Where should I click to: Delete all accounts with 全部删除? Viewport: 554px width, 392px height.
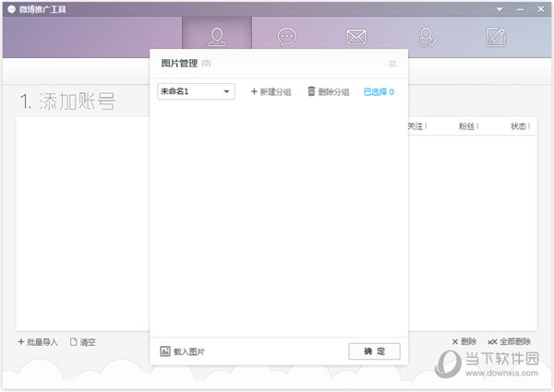tap(509, 341)
